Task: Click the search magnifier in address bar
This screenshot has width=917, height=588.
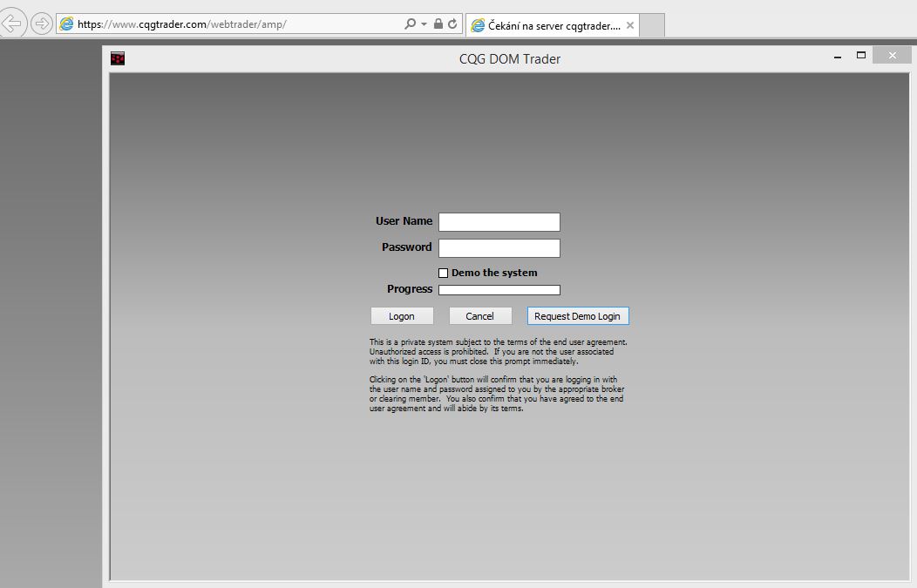Action: click(x=410, y=24)
